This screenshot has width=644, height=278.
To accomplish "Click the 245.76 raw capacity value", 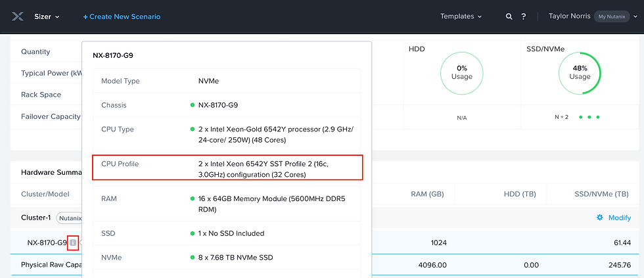I will [620, 266].
